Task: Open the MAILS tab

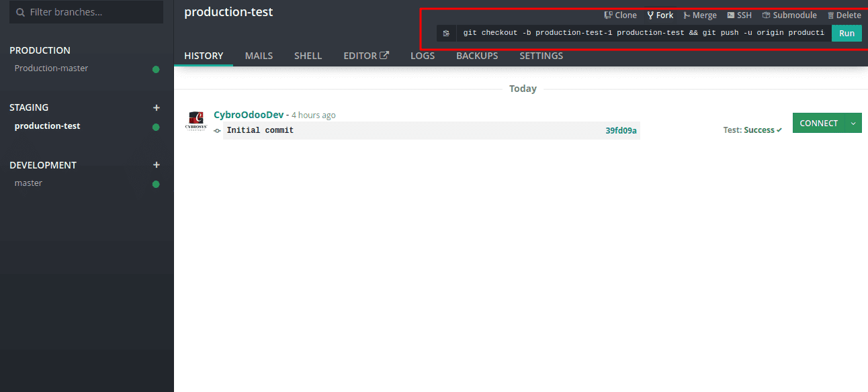Action: tap(259, 56)
